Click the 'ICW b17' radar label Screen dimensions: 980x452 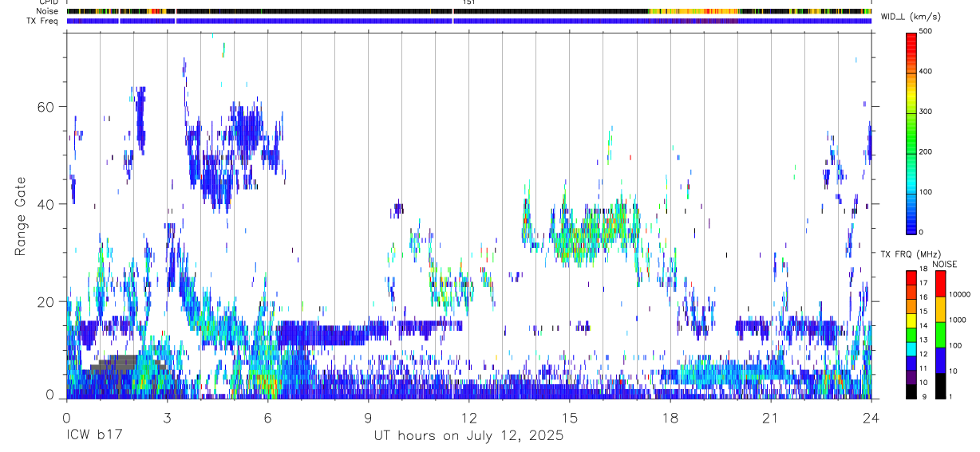click(x=93, y=436)
